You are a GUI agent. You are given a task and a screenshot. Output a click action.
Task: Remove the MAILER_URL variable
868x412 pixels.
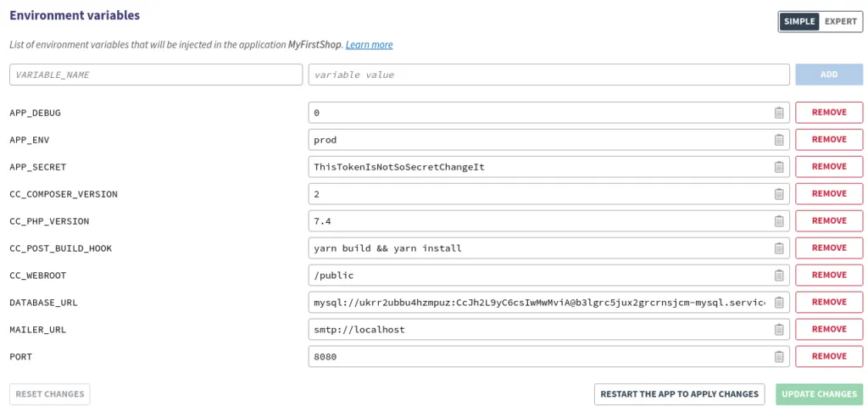pos(828,330)
